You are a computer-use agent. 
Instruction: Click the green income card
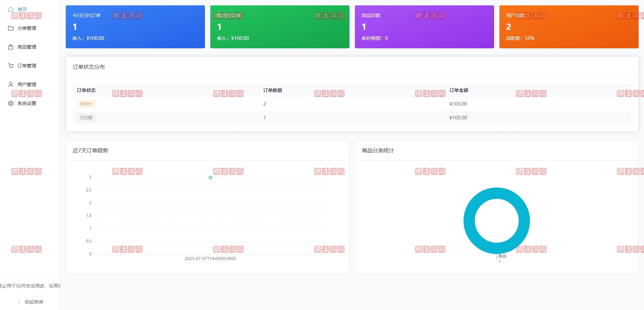[280, 27]
